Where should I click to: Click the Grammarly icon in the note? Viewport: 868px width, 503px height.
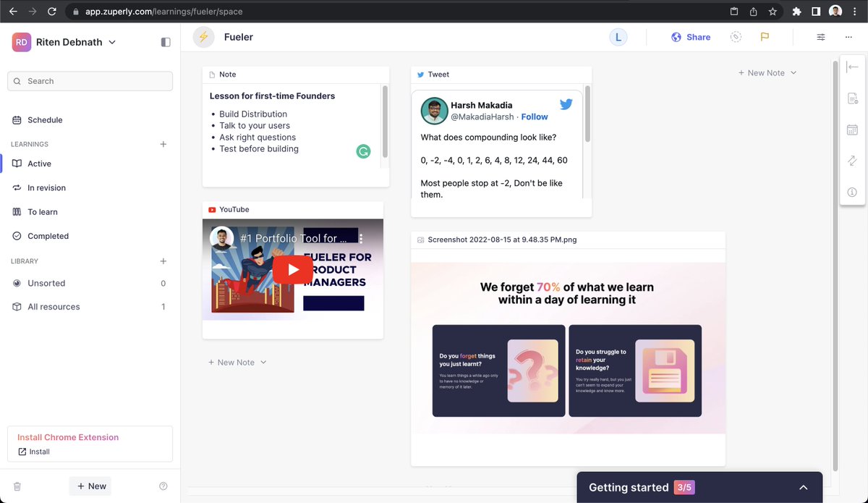[363, 151]
